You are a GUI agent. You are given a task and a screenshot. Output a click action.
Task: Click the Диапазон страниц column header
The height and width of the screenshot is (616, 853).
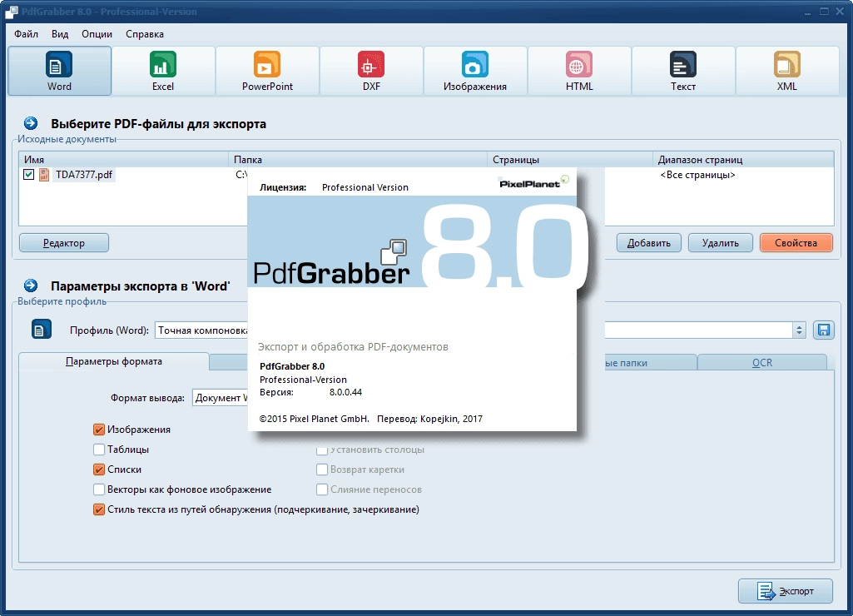[x=743, y=160]
